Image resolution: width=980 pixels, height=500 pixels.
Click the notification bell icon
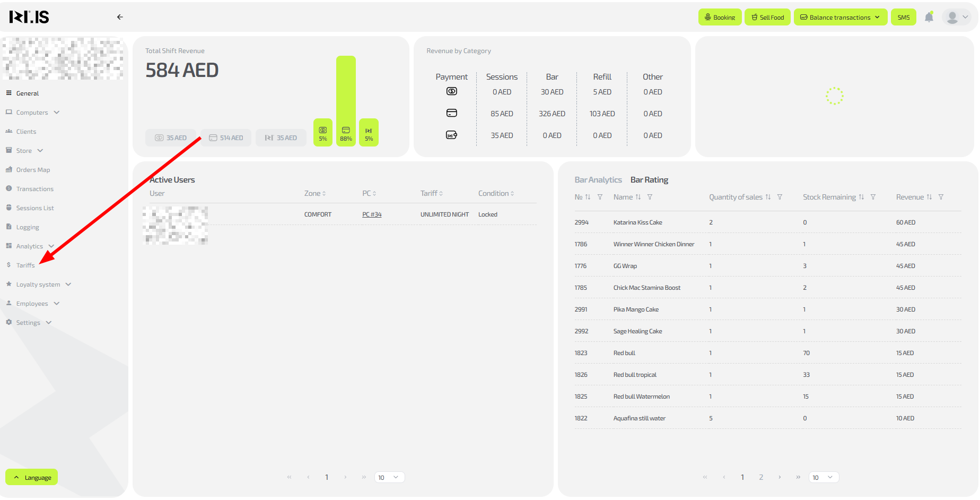click(929, 17)
